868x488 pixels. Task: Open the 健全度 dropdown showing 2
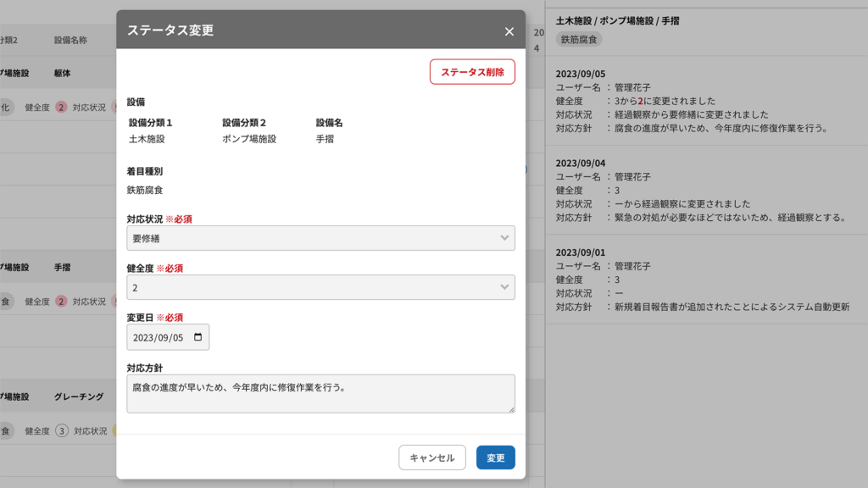[320, 287]
